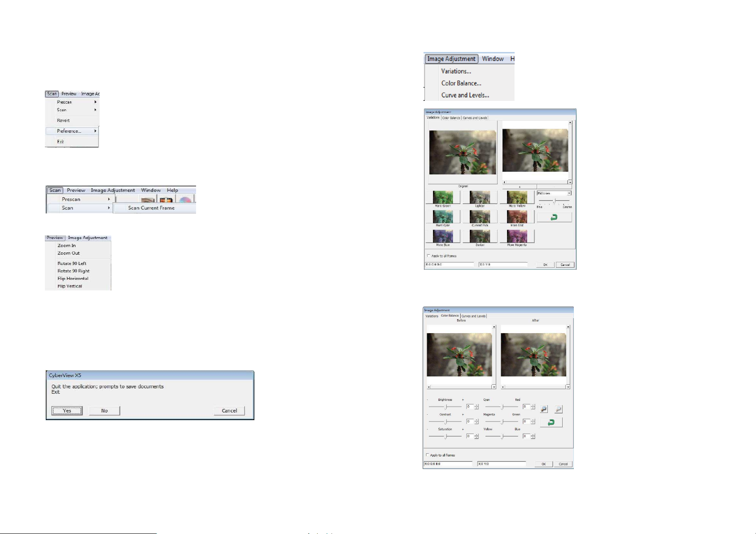Tick Apply to all frames in Color Balance dialog
The image size is (756, 534).
coord(427,455)
